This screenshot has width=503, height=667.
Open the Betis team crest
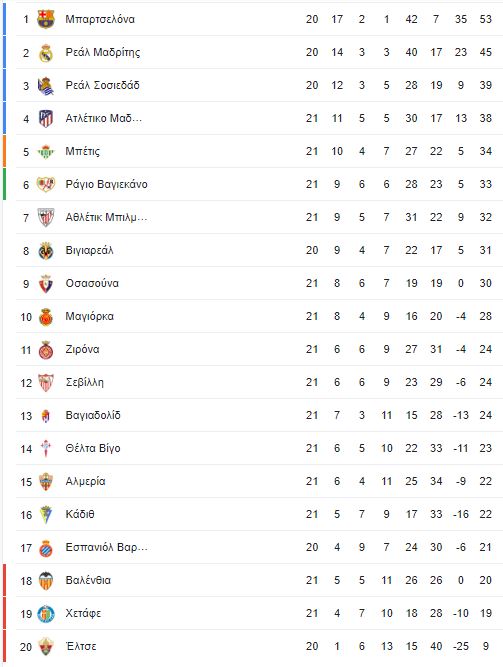(46, 151)
